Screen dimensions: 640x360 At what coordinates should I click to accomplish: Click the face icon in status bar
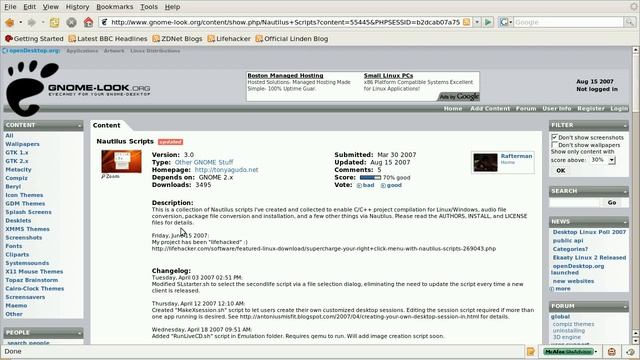click(x=611, y=351)
